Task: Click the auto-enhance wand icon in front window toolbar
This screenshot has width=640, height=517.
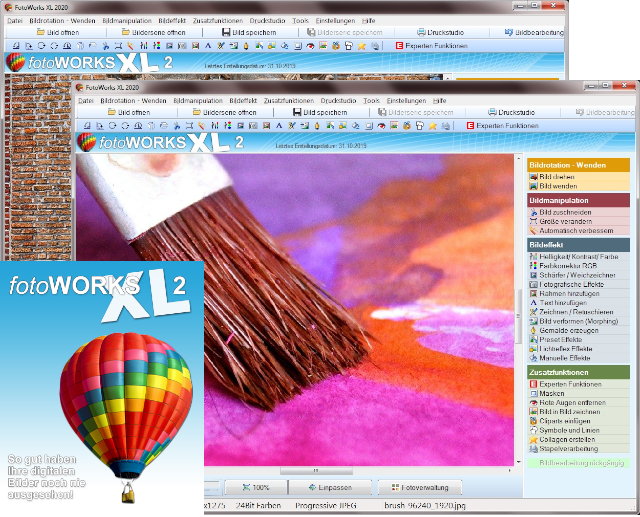Action: tap(202, 126)
